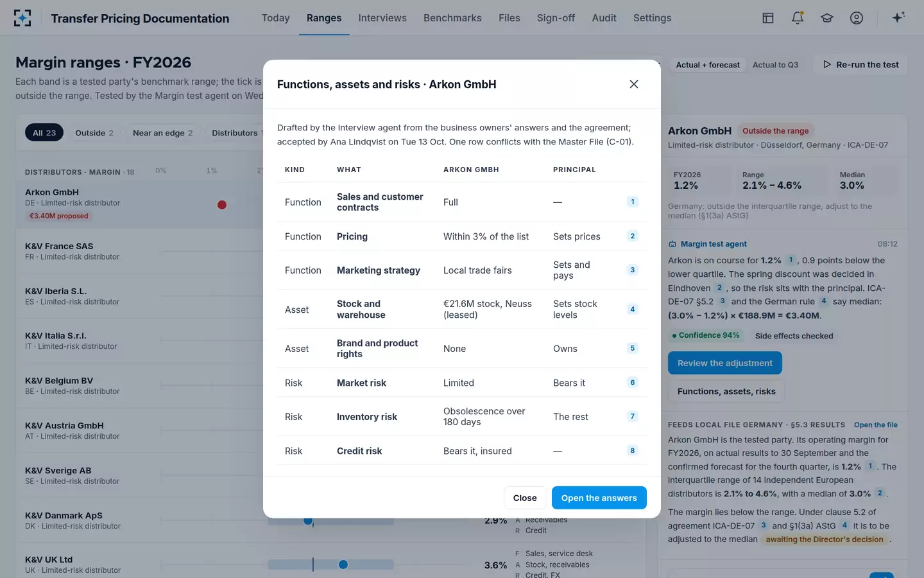Click the Transfer Pricing Documentation app logo

coord(22,18)
